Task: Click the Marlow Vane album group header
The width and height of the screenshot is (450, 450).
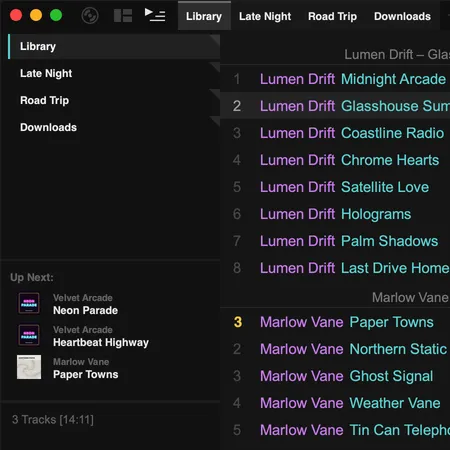Action: [x=410, y=297]
